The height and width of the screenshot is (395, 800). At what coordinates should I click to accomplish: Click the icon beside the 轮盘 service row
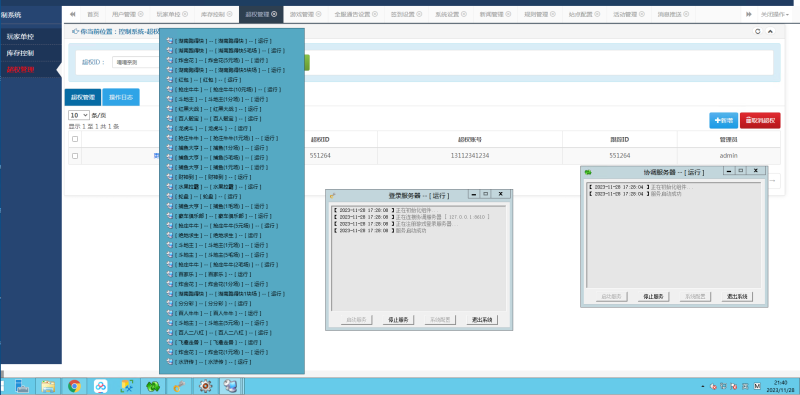(169, 196)
